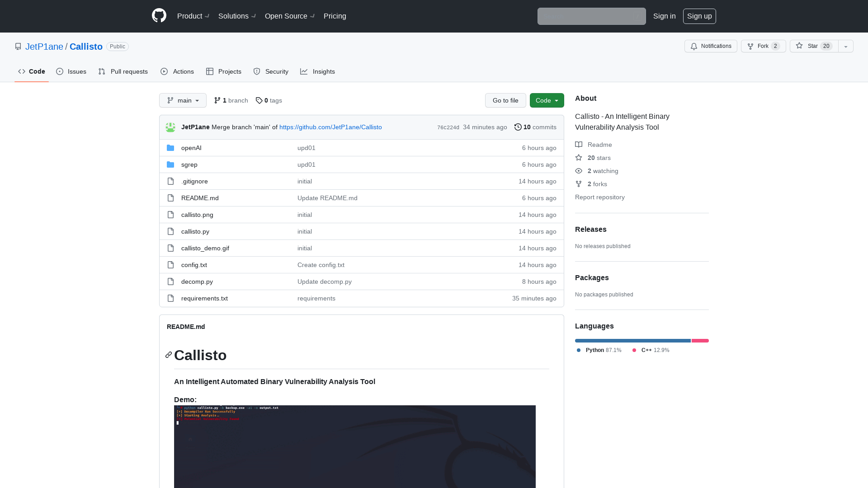Switch to the Code tab
868x488 pixels.
(32, 71)
